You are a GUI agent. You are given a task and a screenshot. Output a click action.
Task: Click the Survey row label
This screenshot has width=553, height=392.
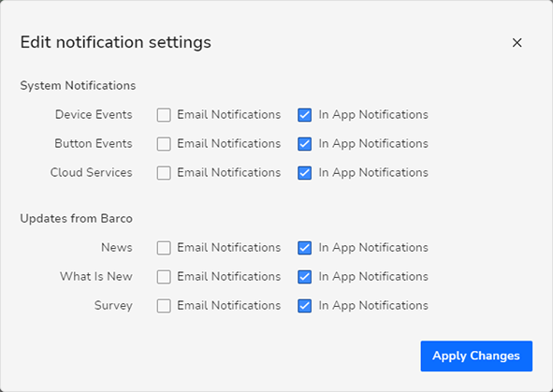(x=113, y=305)
